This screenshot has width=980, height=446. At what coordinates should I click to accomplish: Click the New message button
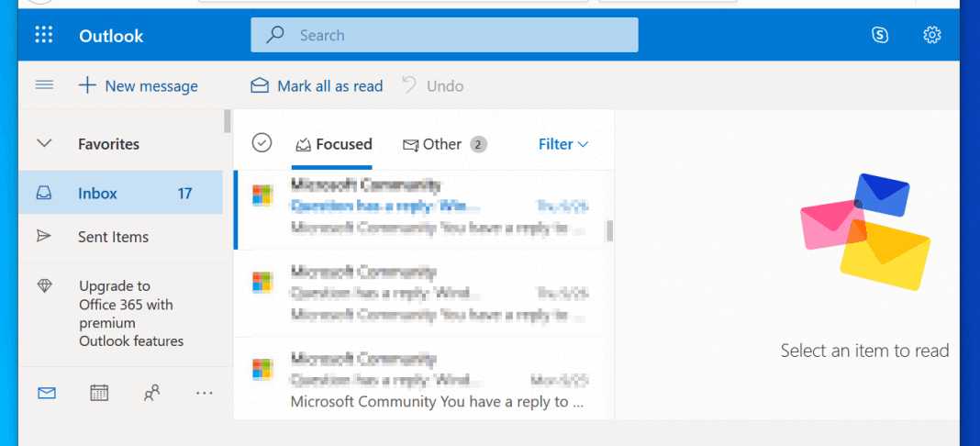[x=139, y=85]
